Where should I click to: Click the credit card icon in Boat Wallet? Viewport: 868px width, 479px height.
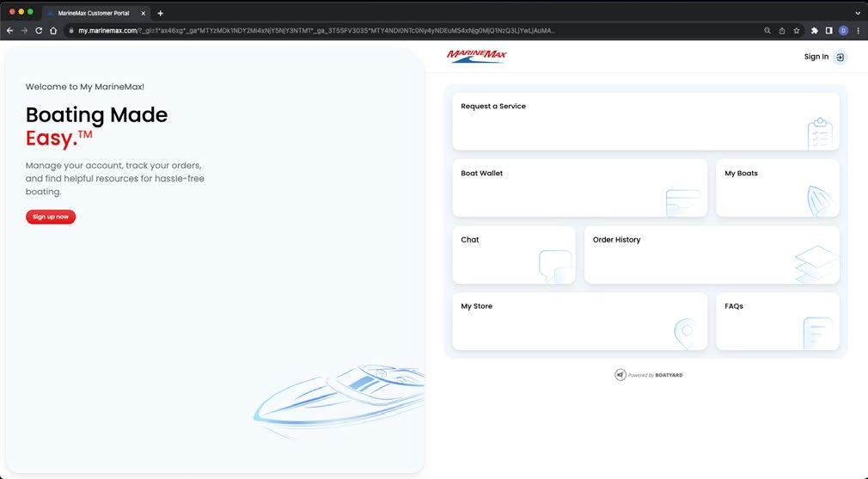pyautogui.click(x=682, y=202)
